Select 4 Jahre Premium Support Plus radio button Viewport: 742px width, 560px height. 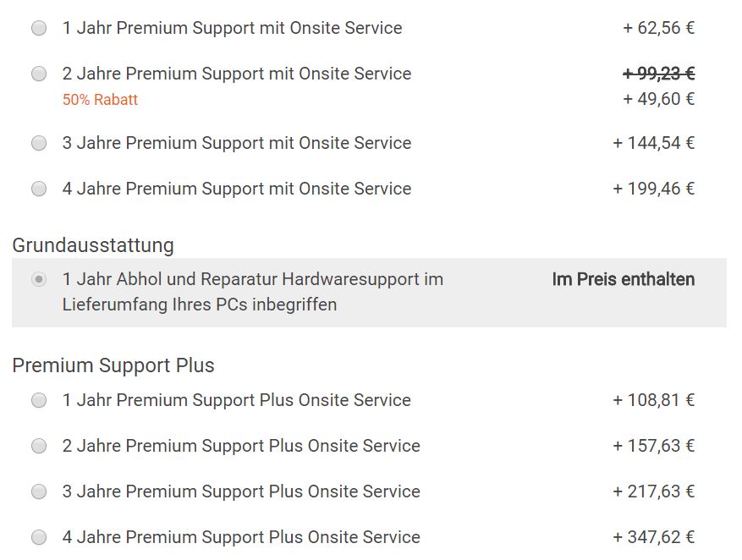point(39,537)
